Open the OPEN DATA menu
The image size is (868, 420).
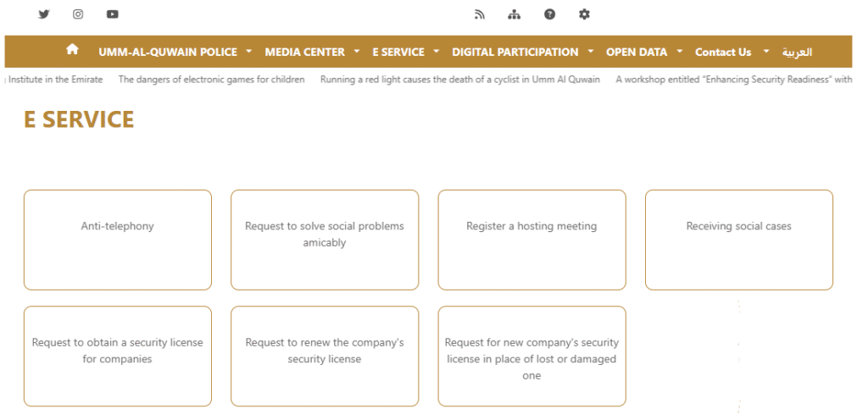637,52
